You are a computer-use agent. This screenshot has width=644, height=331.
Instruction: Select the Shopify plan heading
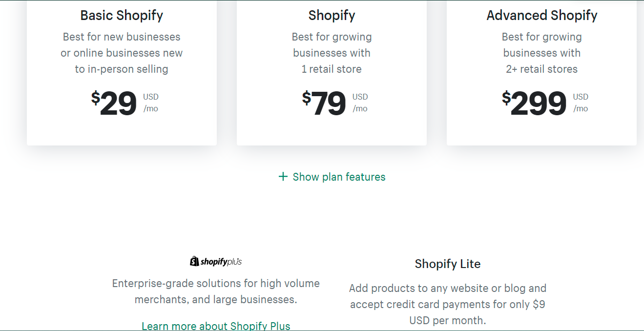point(332,15)
